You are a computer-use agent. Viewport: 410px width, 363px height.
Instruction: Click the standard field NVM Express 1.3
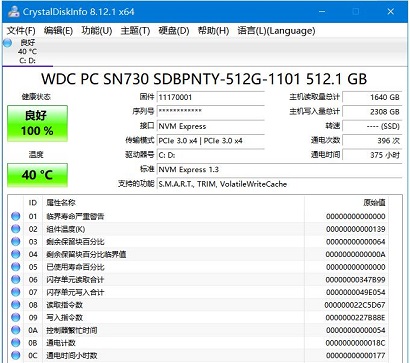(x=279, y=169)
